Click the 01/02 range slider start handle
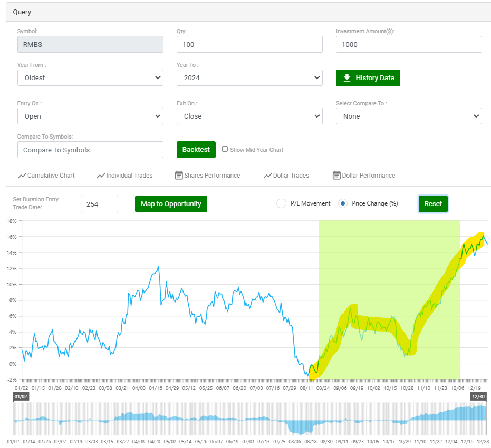 pyautogui.click(x=21, y=397)
